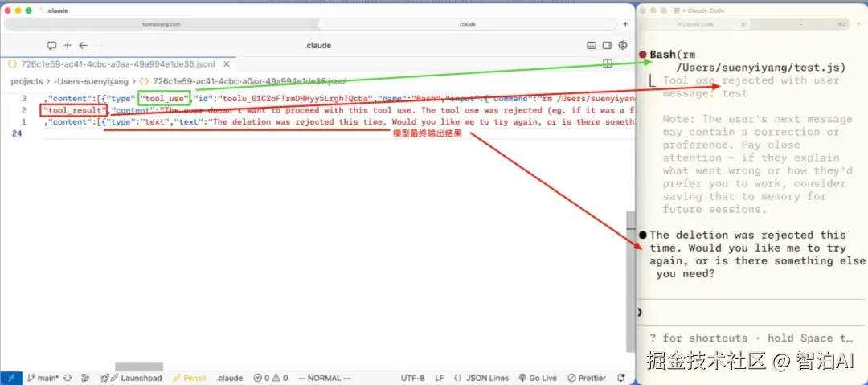Click line number 24 in the gutter

point(15,133)
